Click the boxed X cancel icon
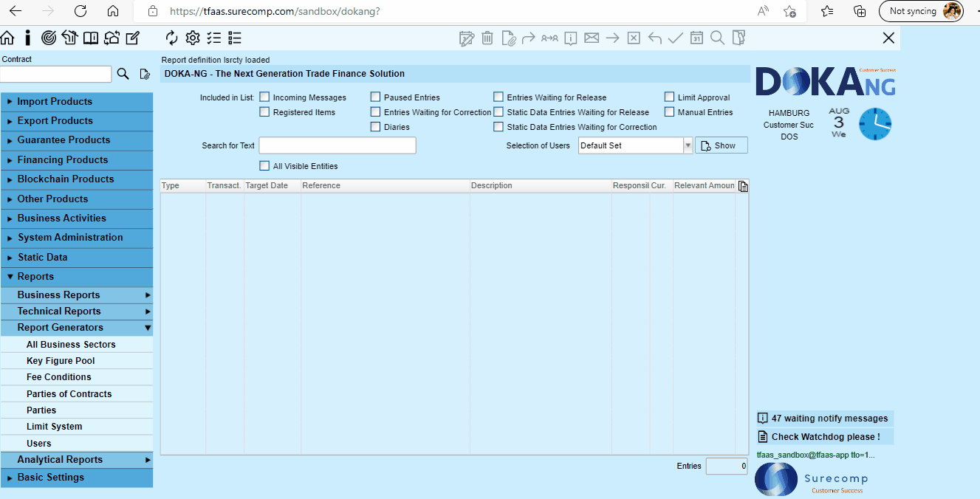This screenshot has width=980, height=499. point(634,38)
